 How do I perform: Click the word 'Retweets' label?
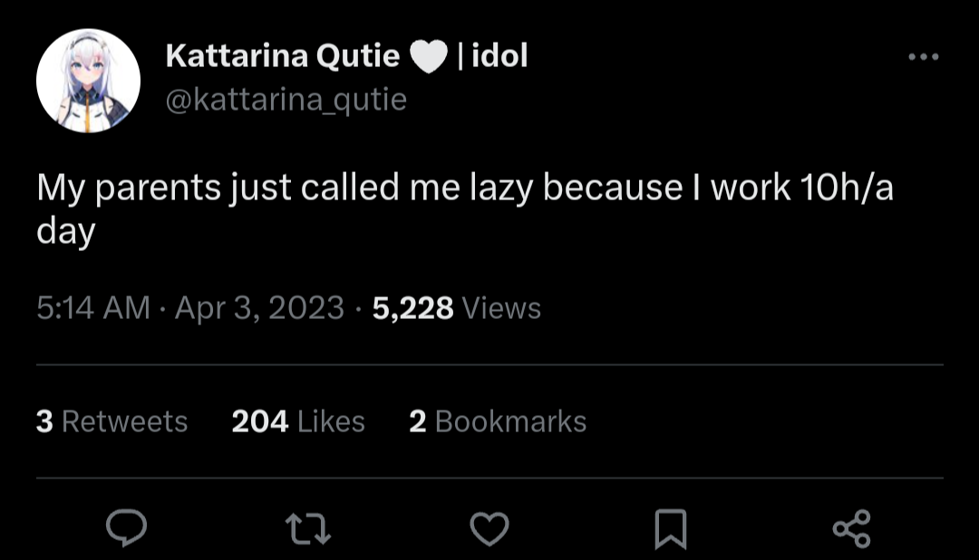[x=125, y=421]
